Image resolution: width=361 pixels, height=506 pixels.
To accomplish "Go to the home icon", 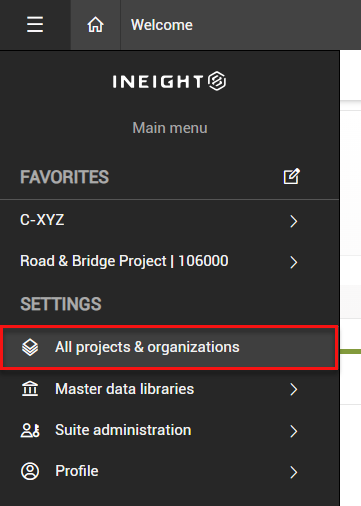I will point(96,25).
